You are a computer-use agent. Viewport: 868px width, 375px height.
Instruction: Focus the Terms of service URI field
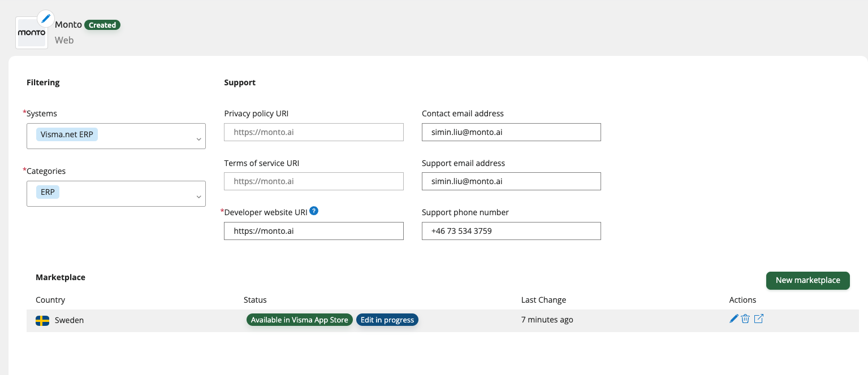coord(314,181)
